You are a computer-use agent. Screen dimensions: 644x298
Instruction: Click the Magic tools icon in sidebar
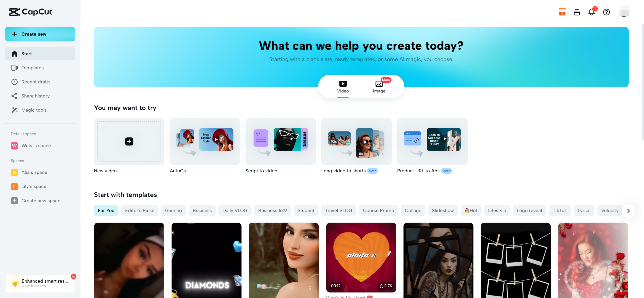14,110
